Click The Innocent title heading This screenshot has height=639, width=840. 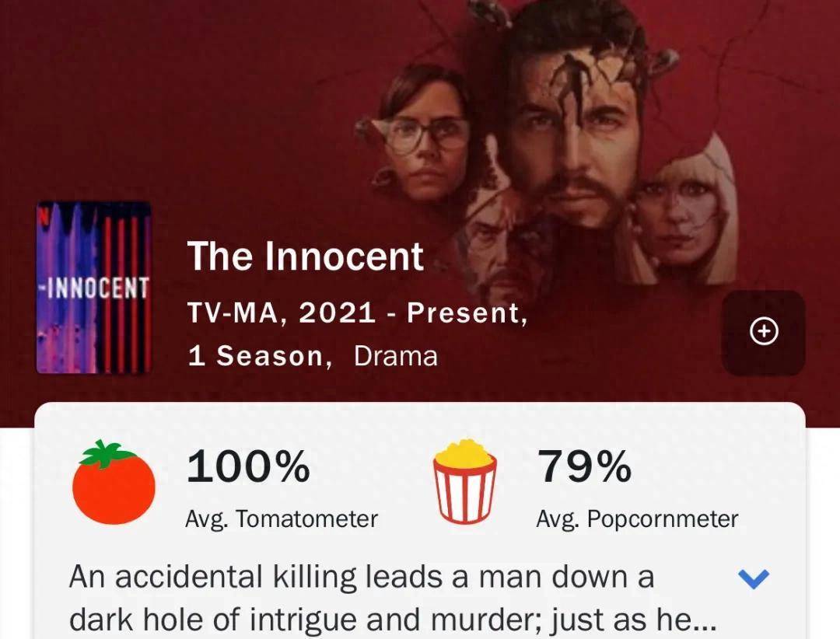click(306, 256)
